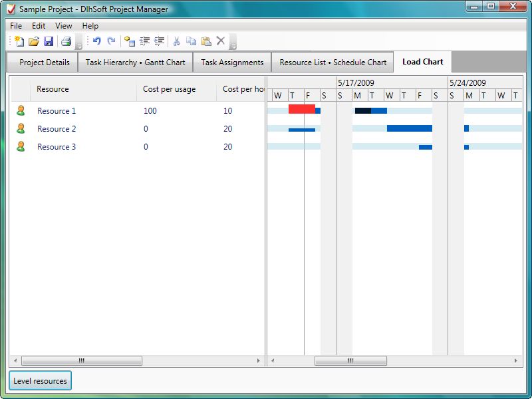The image size is (532, 399).
Task: Click the Resource 3 person icon
Action: (21, 146)
